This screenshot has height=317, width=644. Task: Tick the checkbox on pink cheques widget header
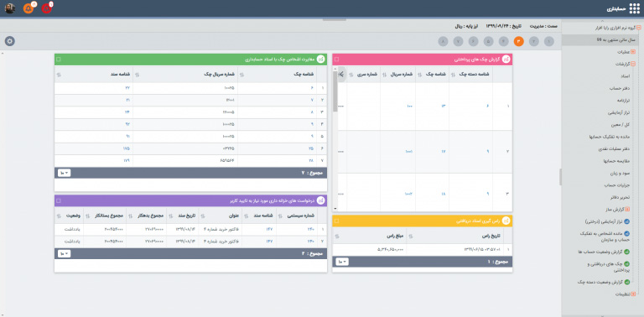pos(337,60)
